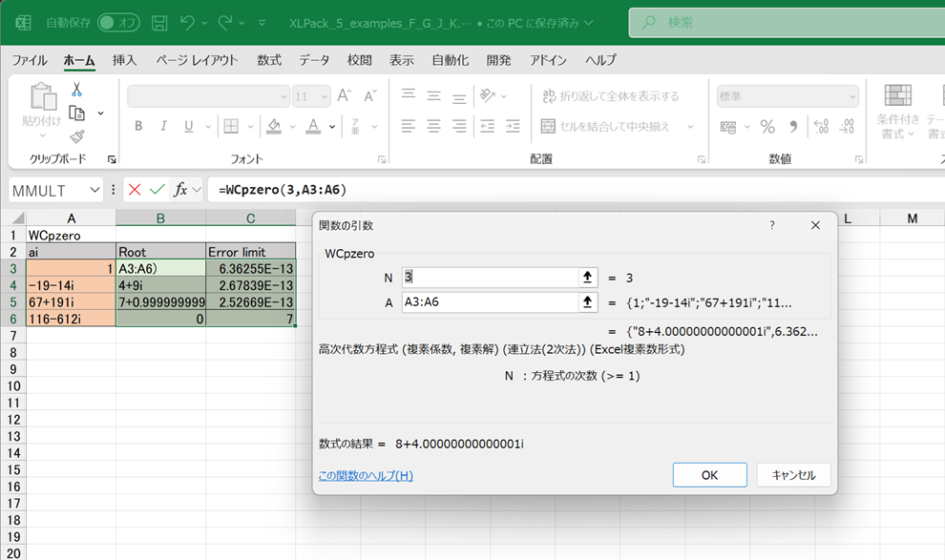Click the undo arrow icon

point(188,22)
